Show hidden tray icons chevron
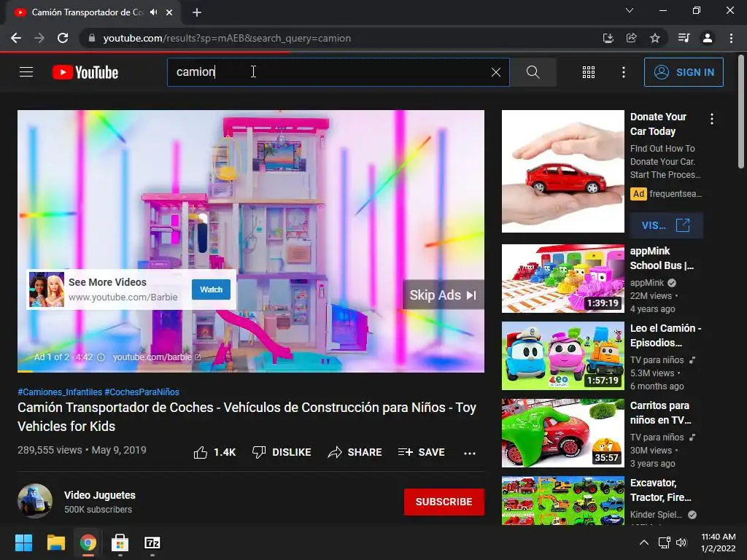The image size is (747, 560). 644,542
